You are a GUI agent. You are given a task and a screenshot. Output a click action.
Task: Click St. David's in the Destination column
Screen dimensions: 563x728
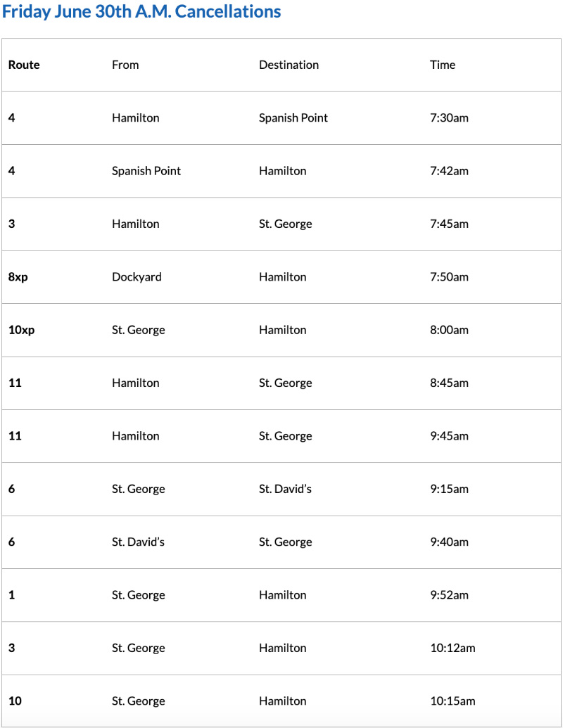285,489
